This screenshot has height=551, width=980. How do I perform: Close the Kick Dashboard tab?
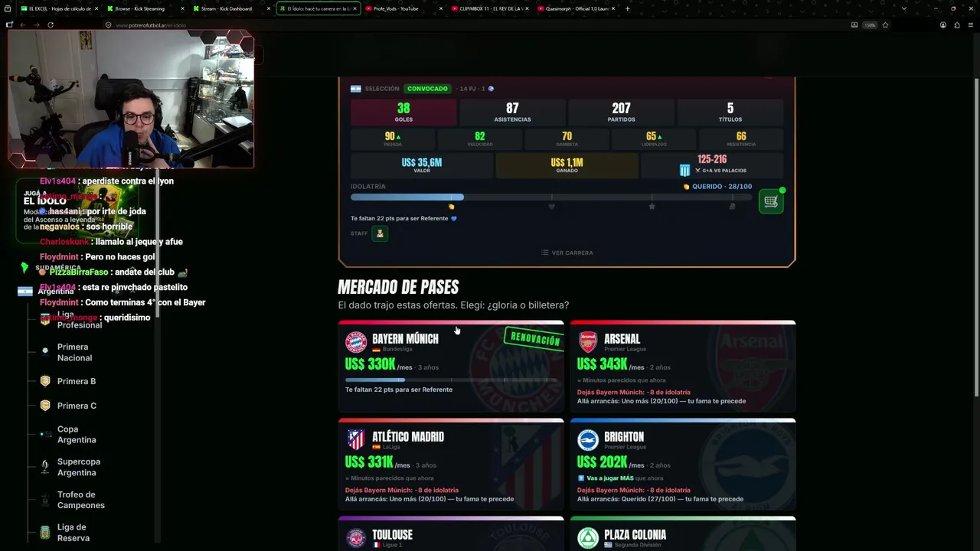269,8
